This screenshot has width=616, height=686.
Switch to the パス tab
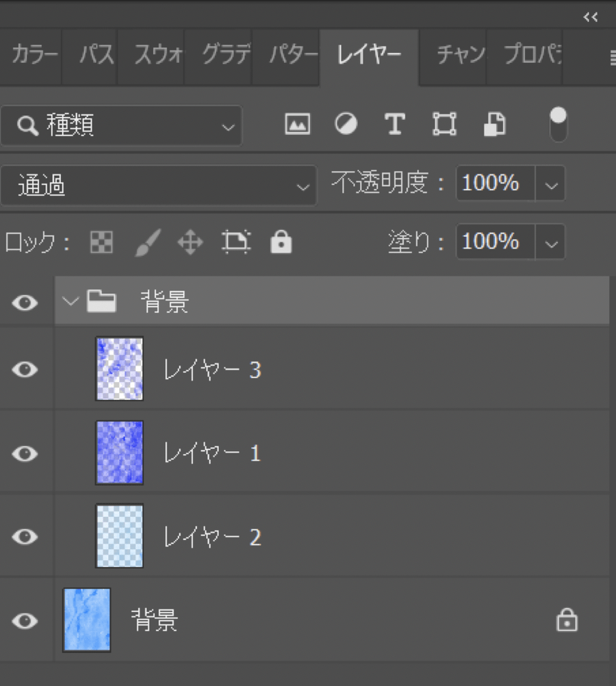click(96, 55)
